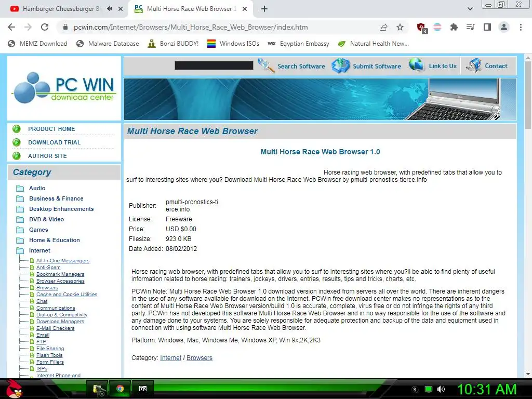Image resolution: width=532 pixels, height=399 pixels.
Task: Click the Link to Us globe button
Action: (x=433, y=66)
